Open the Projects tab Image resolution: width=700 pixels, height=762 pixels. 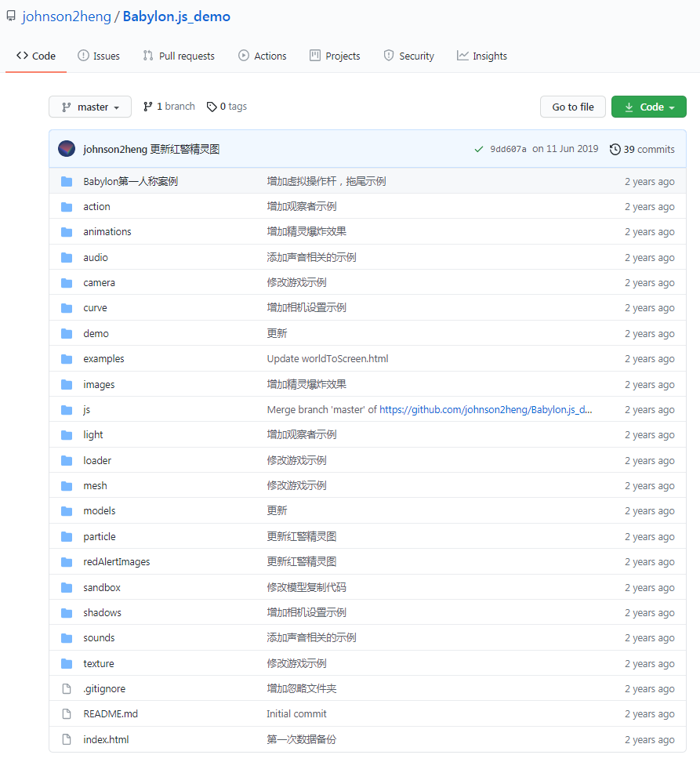tap(335, 56)
